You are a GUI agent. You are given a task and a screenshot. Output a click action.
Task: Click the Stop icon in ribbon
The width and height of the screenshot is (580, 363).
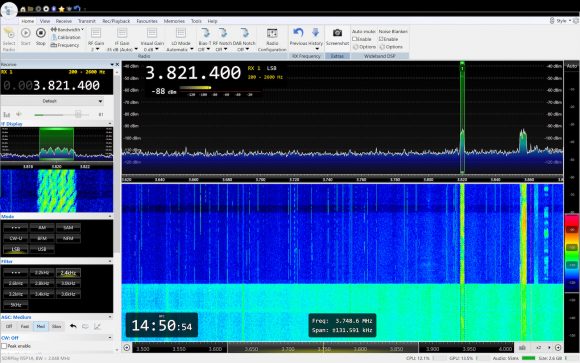pos(41,33)
